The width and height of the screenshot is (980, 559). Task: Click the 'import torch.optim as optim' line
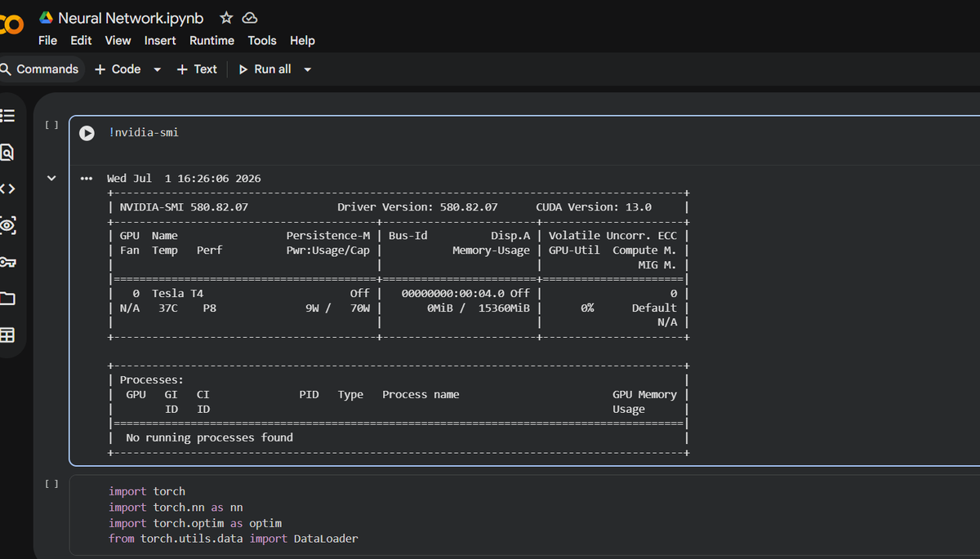(195, 523)
